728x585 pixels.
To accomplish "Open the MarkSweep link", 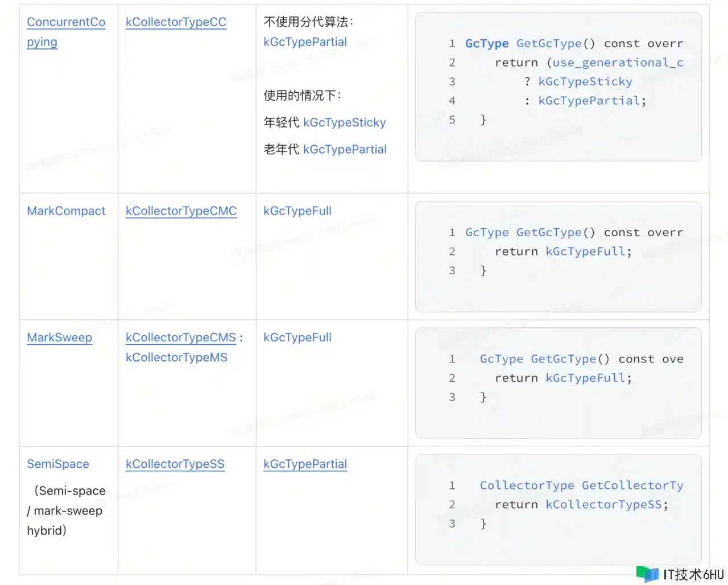I will (59, 337).
